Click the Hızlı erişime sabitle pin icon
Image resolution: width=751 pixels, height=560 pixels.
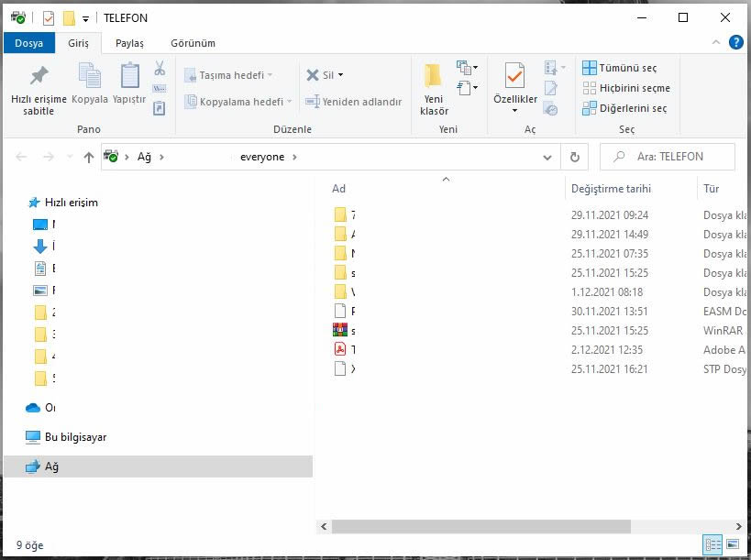coord(39,76)
